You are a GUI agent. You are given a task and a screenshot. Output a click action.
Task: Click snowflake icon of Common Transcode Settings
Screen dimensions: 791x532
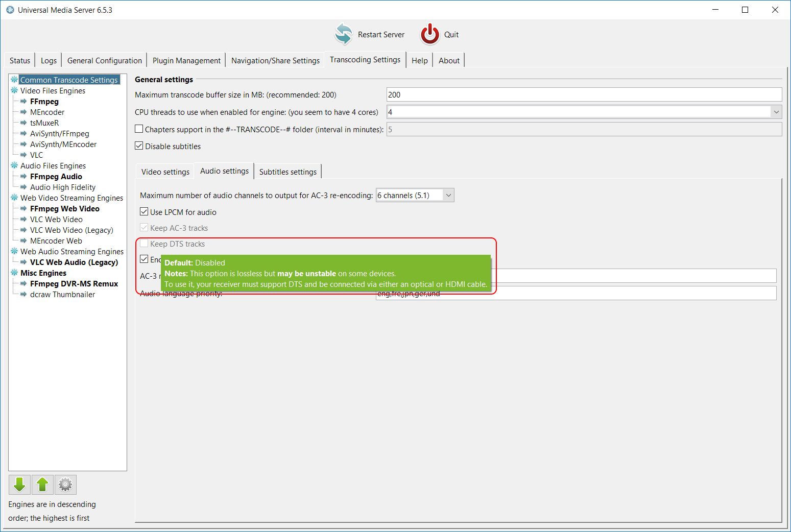(14, 80)
